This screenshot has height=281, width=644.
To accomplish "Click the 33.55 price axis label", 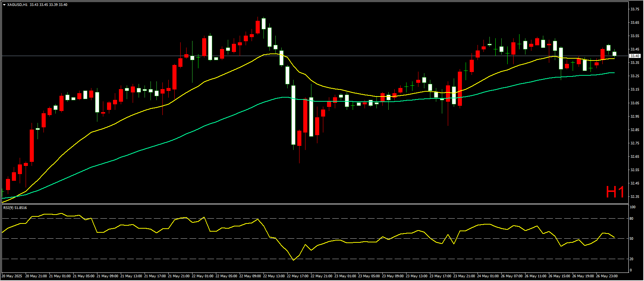I will tap(635, 36).
